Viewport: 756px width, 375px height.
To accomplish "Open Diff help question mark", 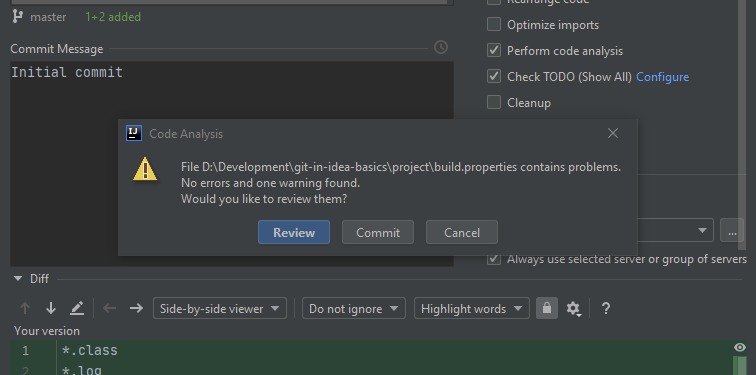I will point(606,308).
